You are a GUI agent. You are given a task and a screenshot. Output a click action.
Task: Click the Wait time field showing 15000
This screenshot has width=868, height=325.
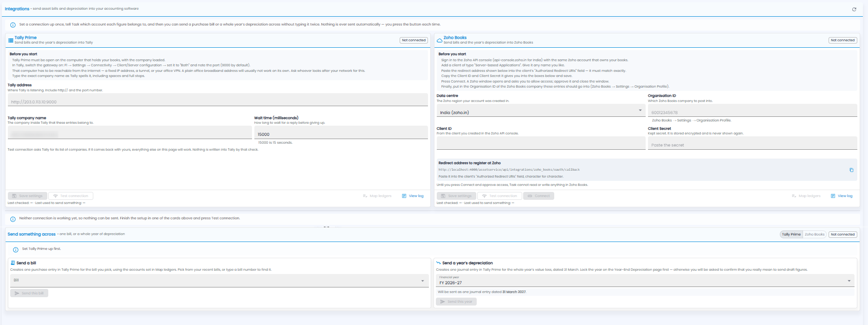click(x=341, y=133)
